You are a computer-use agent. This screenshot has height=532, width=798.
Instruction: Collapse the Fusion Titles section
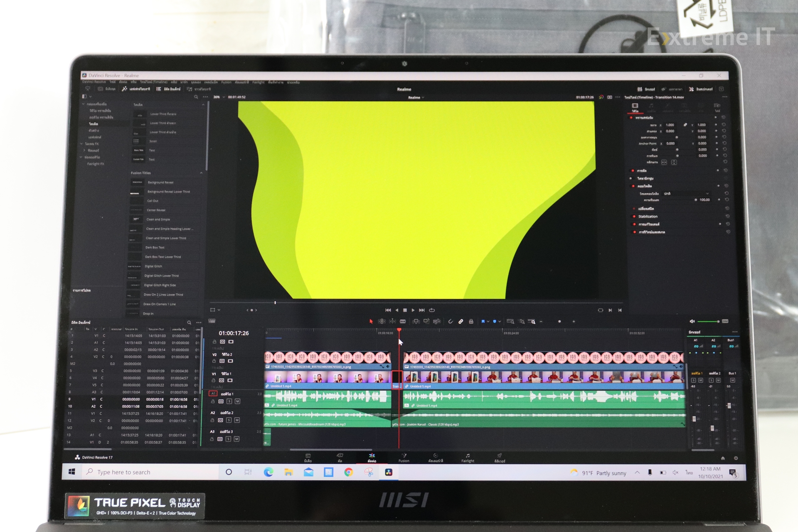202,173
